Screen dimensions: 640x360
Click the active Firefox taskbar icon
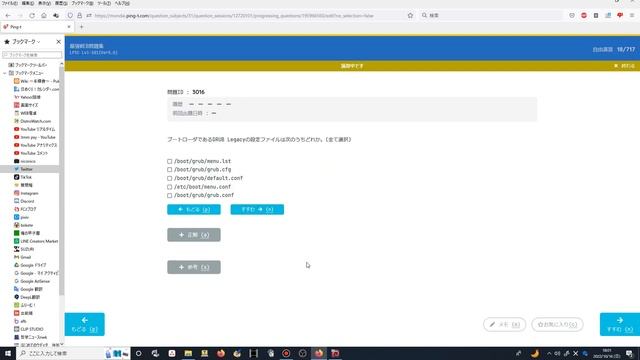pyautogui.click(x=319, y=353)
